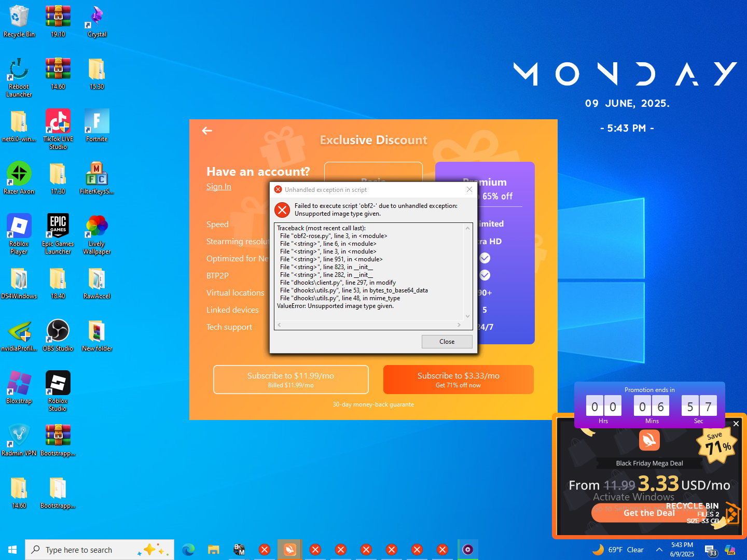Open the 17.30 folder icon
This screenshot has height=560, width=747.
[58, 178]
